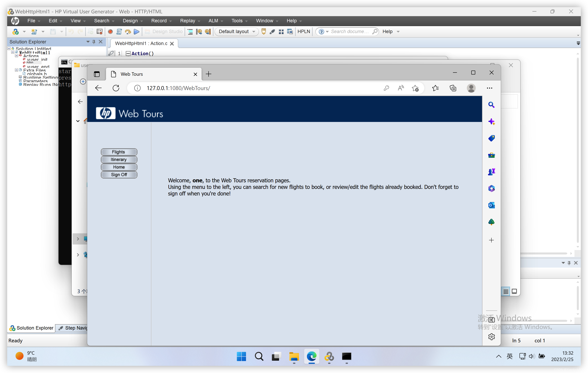The image size is (588, 373).
Task: Open Windows Search from the taskbar
Action: (259, 356)
